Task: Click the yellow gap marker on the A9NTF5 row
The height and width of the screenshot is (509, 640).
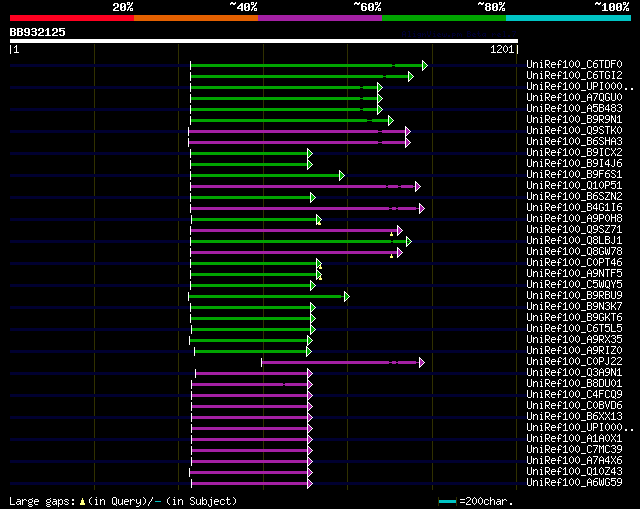Action: [x=320, y=278]
